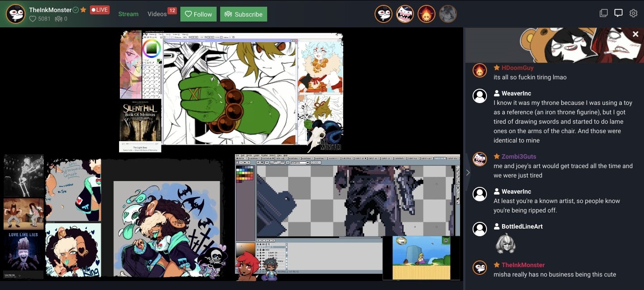Screen dimensions: 644x290
Task: Select second multistream avatar with toothy grin
Action: click(405, 14)
